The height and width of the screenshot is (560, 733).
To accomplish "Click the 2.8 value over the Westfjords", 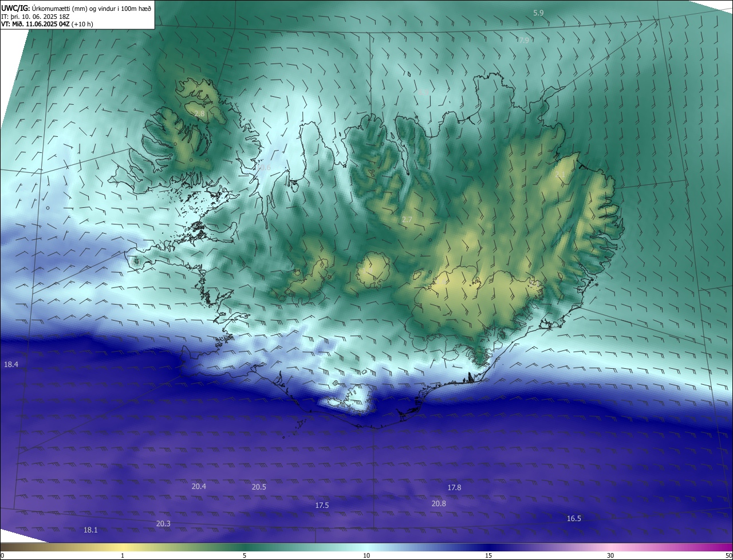I will point(199,114).
